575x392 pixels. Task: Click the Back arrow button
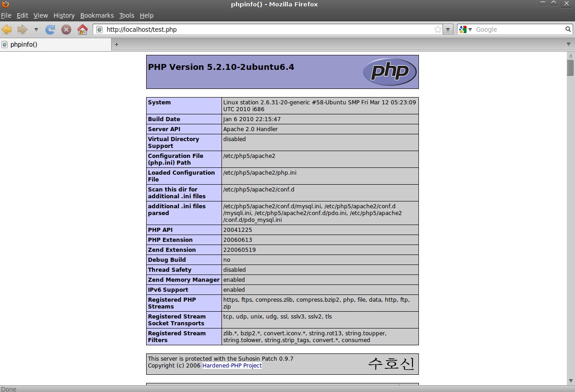(x=6, y=29)
